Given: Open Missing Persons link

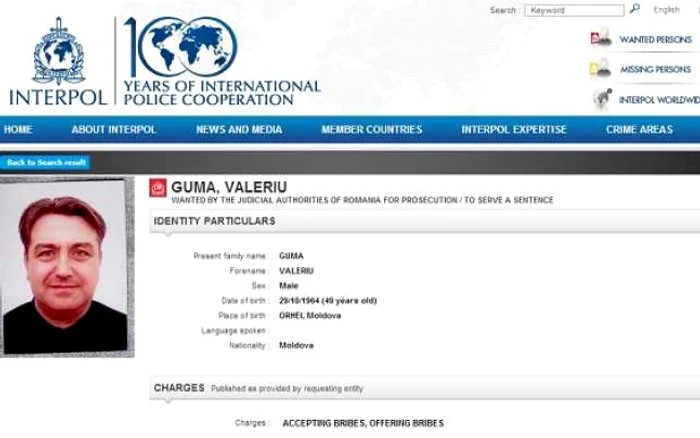Looking at the screenshot, I should (x=655, y=70).
